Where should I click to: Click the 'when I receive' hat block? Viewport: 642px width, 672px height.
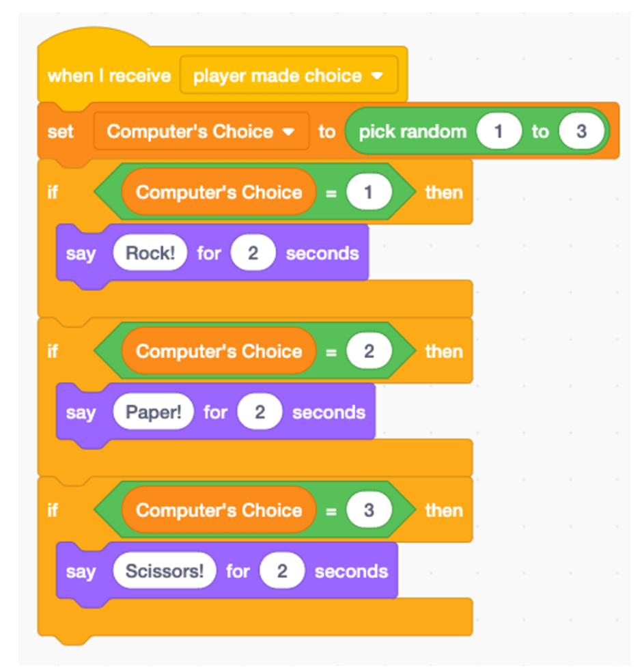coord(108,75)
